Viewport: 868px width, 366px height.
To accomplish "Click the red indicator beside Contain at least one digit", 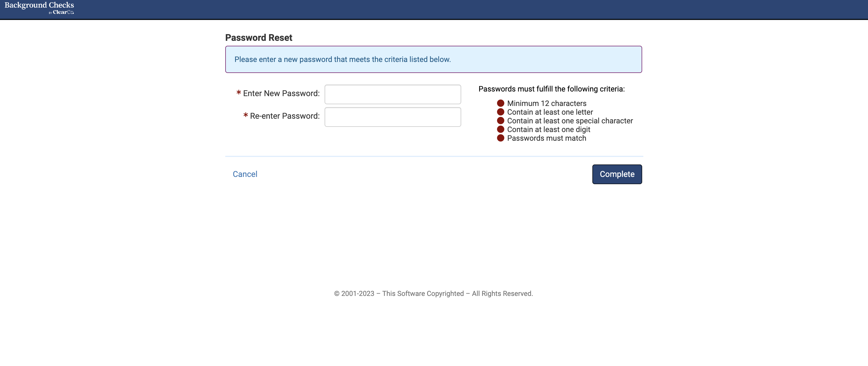I will pyautogui.click(x=500, y=129).
